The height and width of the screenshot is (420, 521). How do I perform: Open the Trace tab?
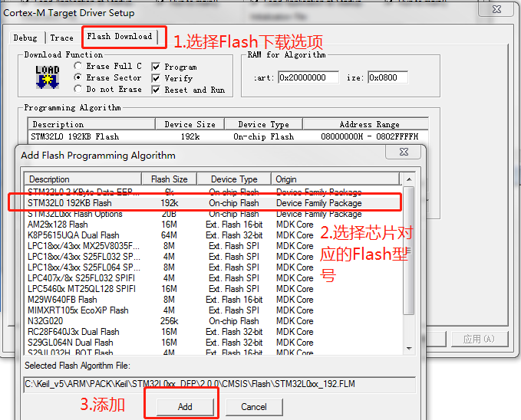coord(62,38)
